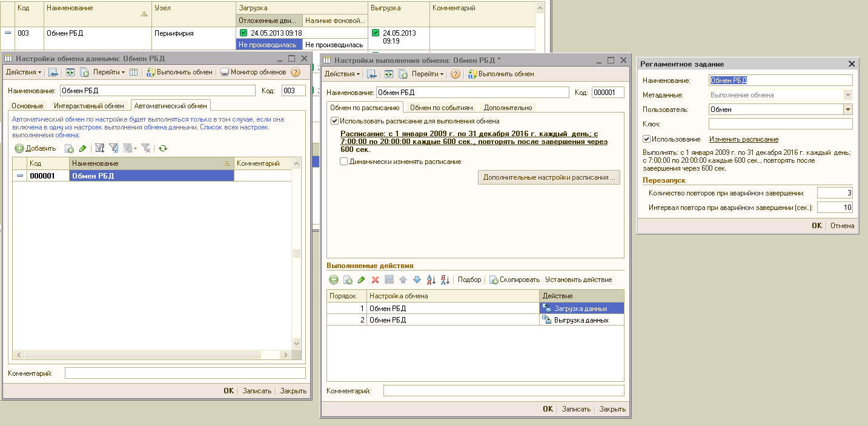Open the greyed Метаданные dropdown arrow
Image resolution: width=868 pixels, height=426 pixels.
click(x=847, y=95)
